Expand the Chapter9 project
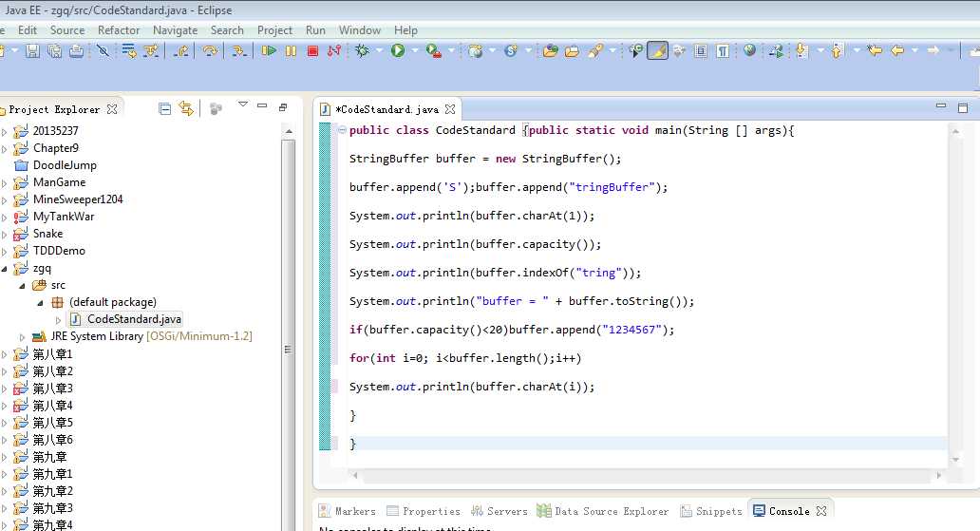This screenshot has width=980, height=531. 5,149
